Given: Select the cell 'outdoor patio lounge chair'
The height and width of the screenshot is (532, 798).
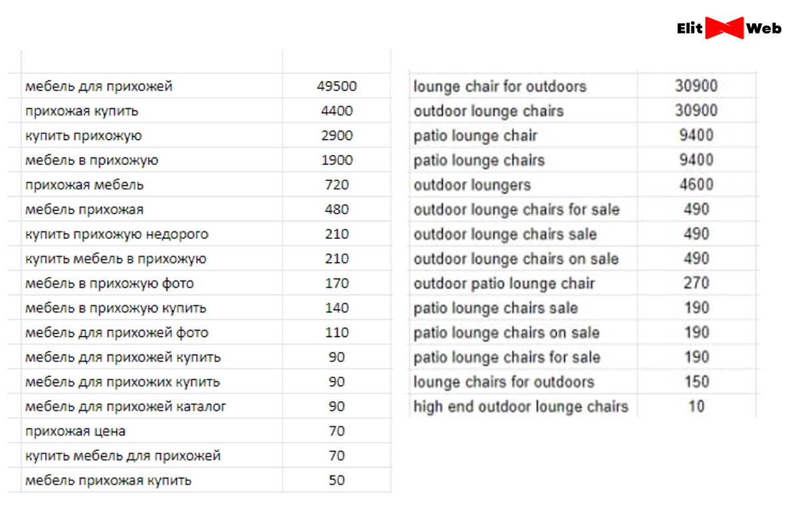Looking at the screenshot, I should 523,283.
